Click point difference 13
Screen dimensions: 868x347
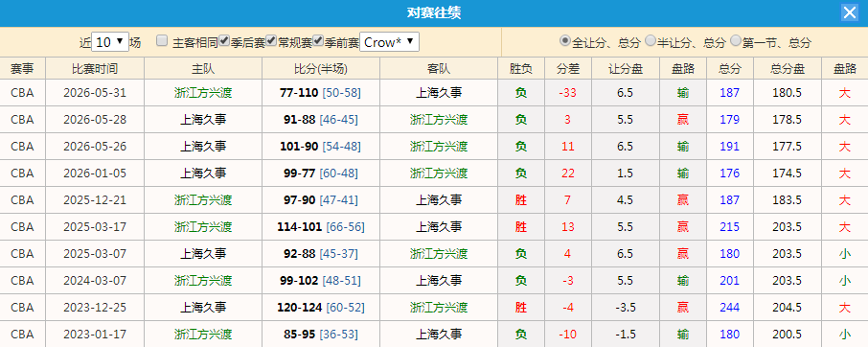[x=568, y=227]
